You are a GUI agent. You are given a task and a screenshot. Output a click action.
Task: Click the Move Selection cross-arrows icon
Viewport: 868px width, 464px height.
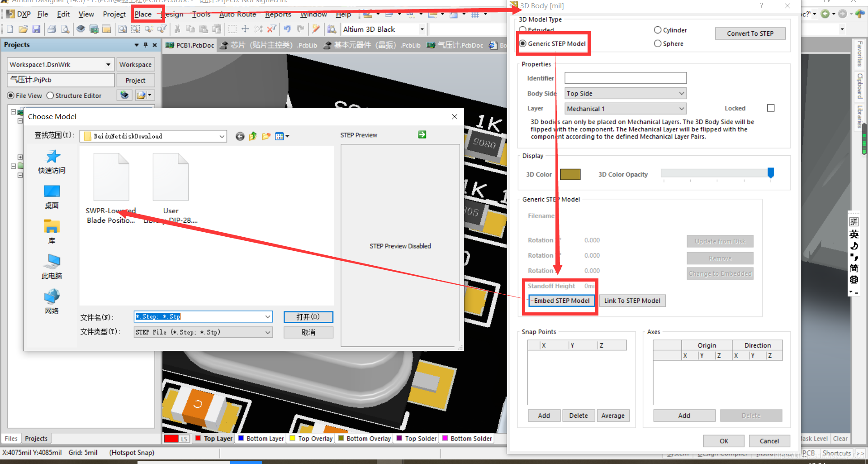tap(245, 29)
